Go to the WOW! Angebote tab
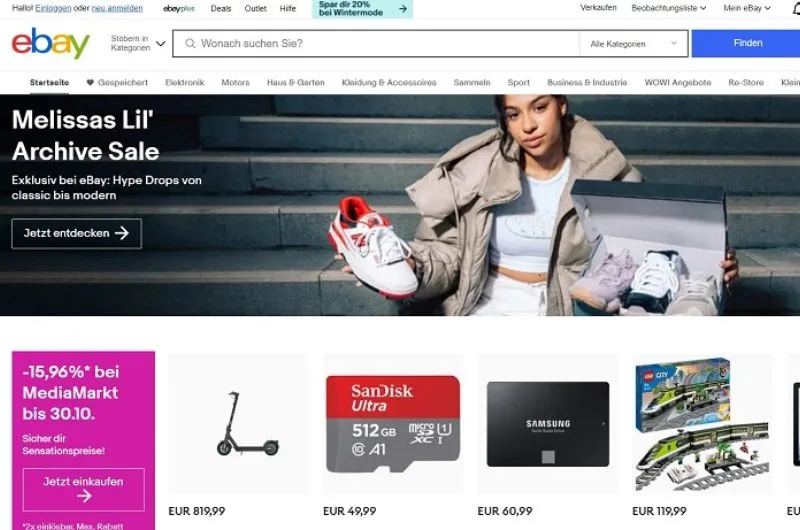Screen dimensions: 800x530 (678, 83)
